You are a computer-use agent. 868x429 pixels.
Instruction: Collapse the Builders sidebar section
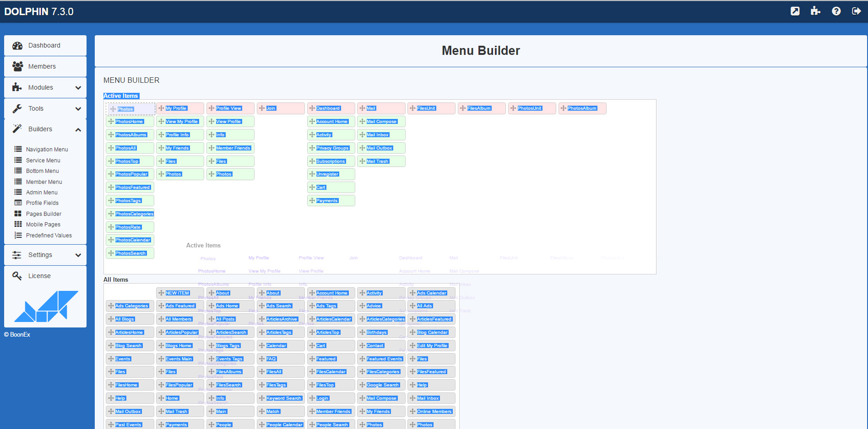pyautogui.click(x=78, y=129)
